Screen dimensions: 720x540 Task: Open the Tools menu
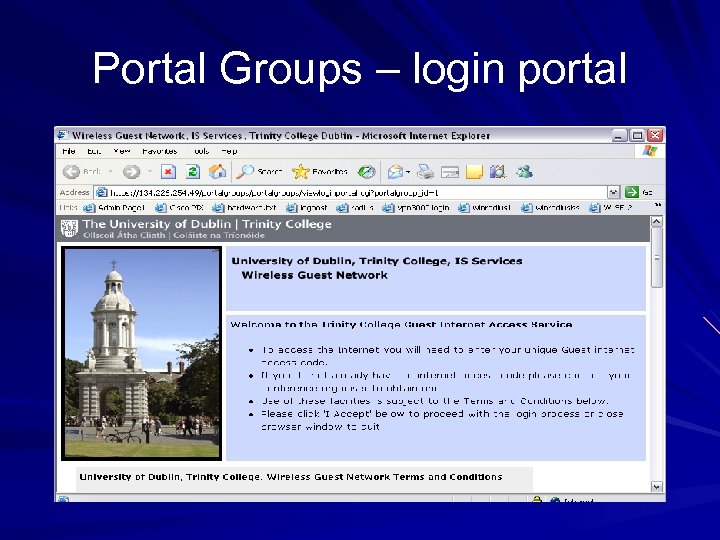[x=201, y=151]
